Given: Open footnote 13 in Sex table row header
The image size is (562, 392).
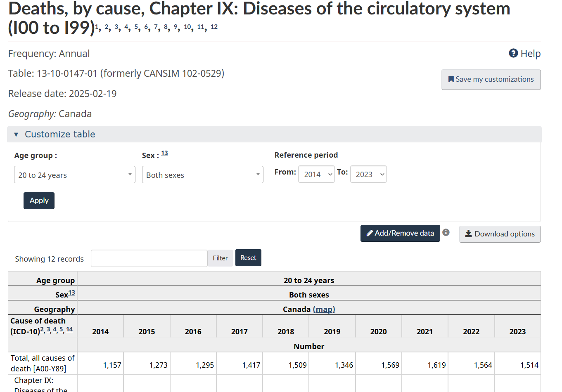Looking at the screenshot, I should [72, 293].
